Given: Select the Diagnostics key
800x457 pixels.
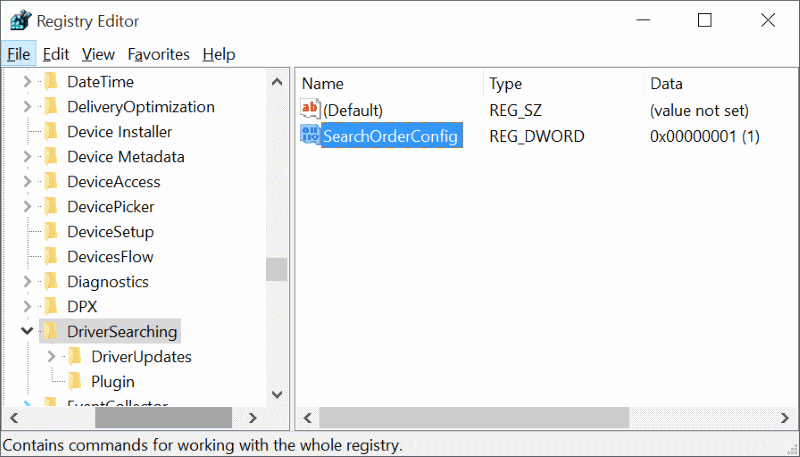Looking at the screenshot, I should (x=108, y=282).
